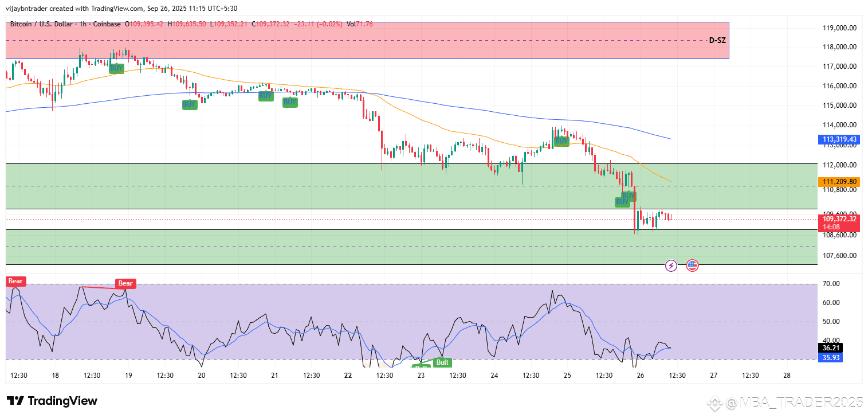The height and width of the screenshot is (418, 868).
Task: Click the blue 35.93 RSI average tag
Action: [x=831, y=357]
